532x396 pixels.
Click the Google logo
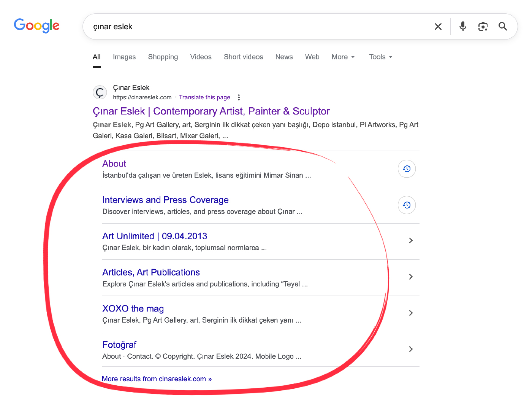tap(37, 25)
